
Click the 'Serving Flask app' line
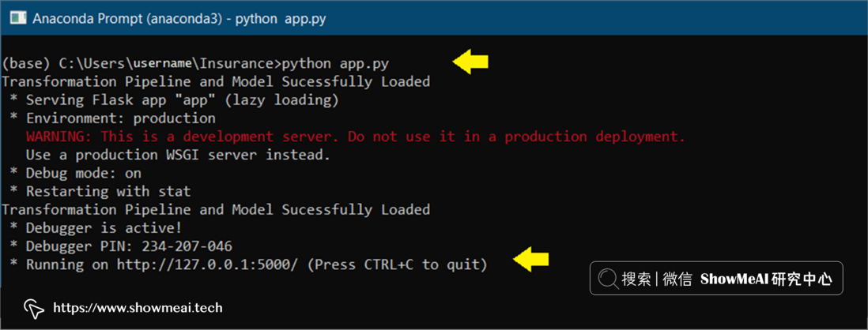pyautogui.click(x=182, y=100)
